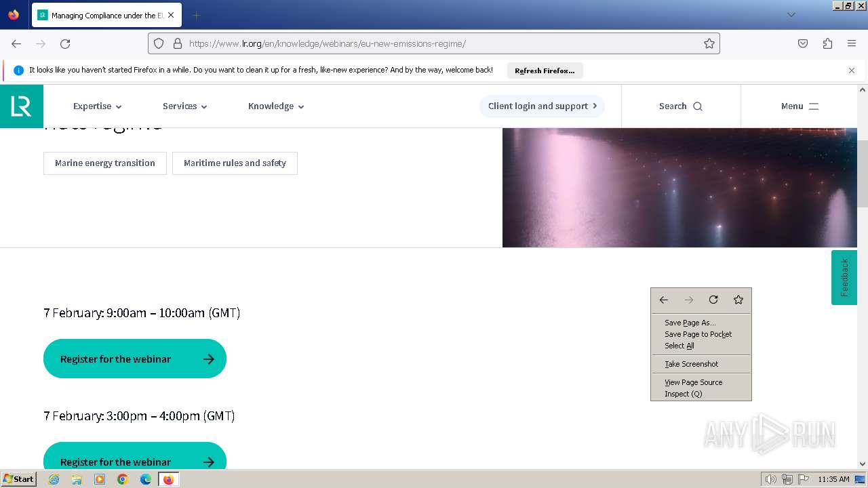Screen dimensions: 868x488
Task: Click the 7 February 9:00am session text
Action: 142,312
